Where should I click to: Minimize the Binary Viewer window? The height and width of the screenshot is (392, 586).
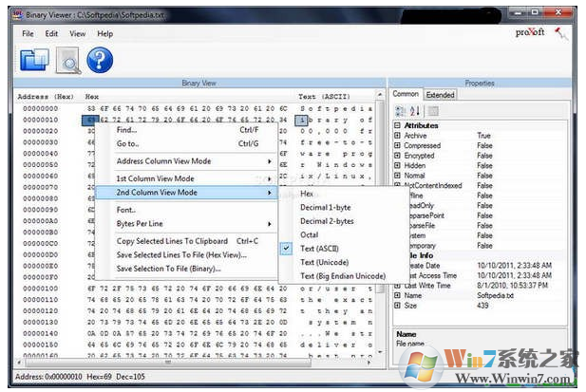click(x=518, y=12)
